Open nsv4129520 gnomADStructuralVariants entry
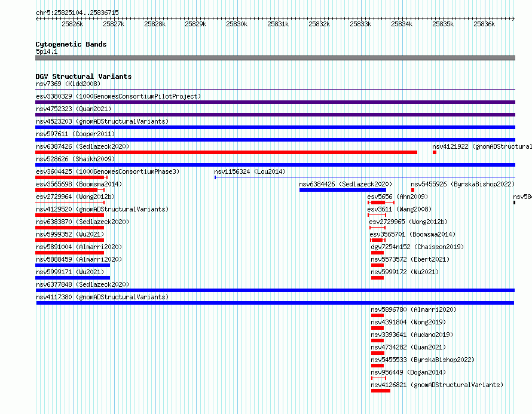Image resolution: width=532 pixels, height=414 pixels. (102, 209)
